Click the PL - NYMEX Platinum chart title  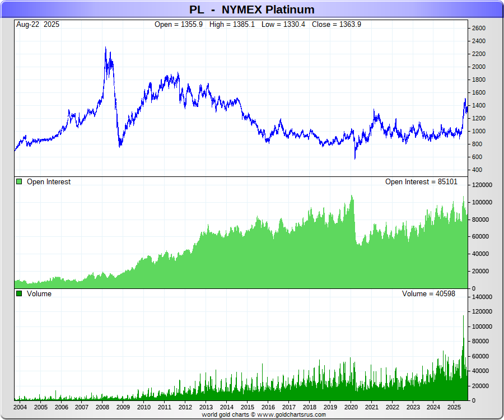252,10
